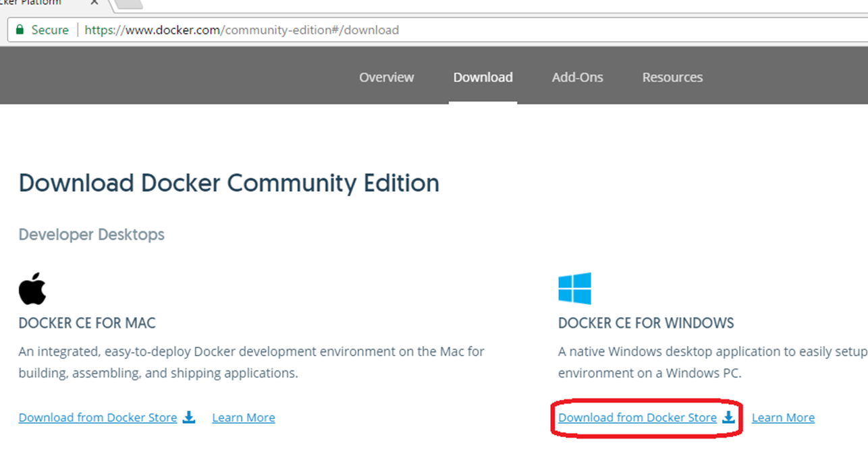Screen dimensions: 868x454
Task: Select Download in the navigation bar
Action: [483, 77]
